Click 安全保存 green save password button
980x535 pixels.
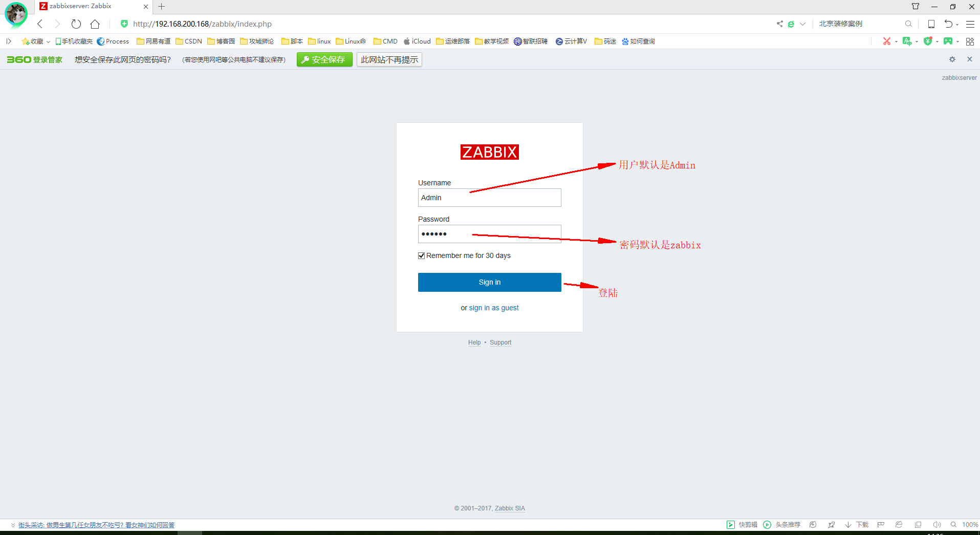click(324, 60)
